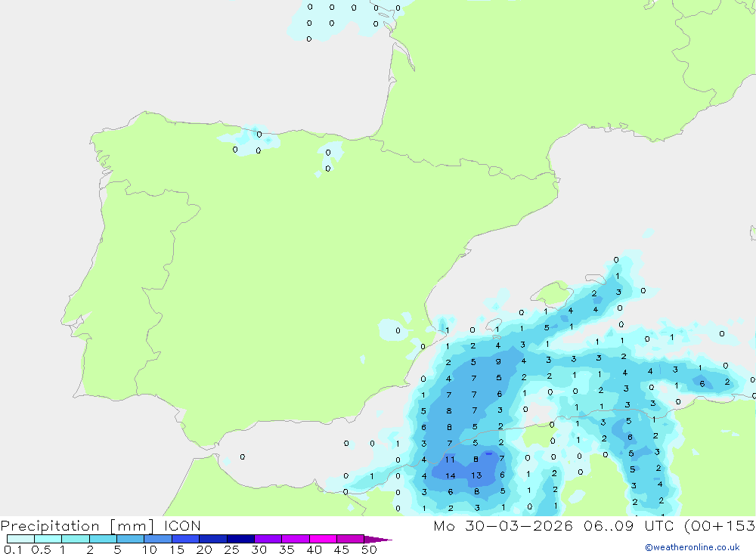Image resolution: width=756 pixels, height=554 pixels.
Task: Click the 25–30 mm dark navy legend swatch
Action: (x=240, y=539)
